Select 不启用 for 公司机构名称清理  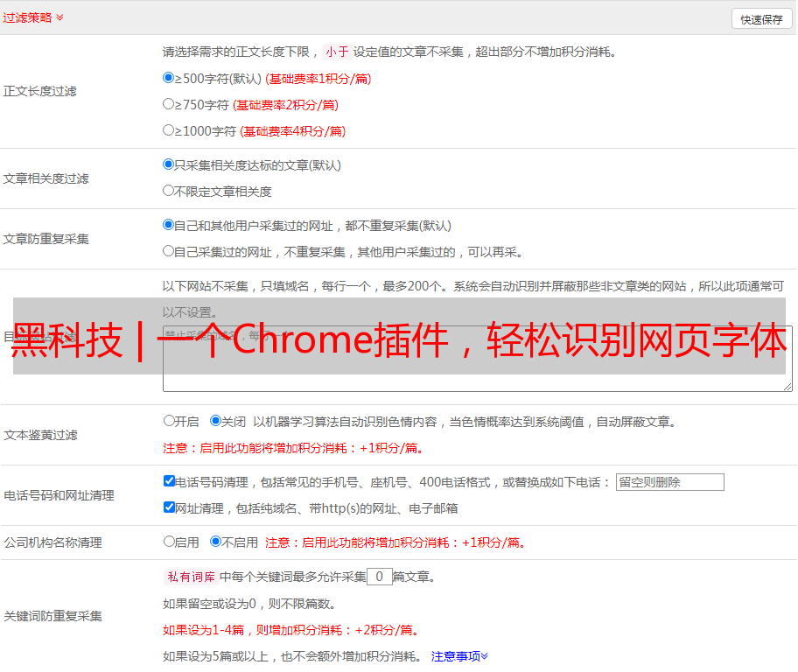click(215, 542)
